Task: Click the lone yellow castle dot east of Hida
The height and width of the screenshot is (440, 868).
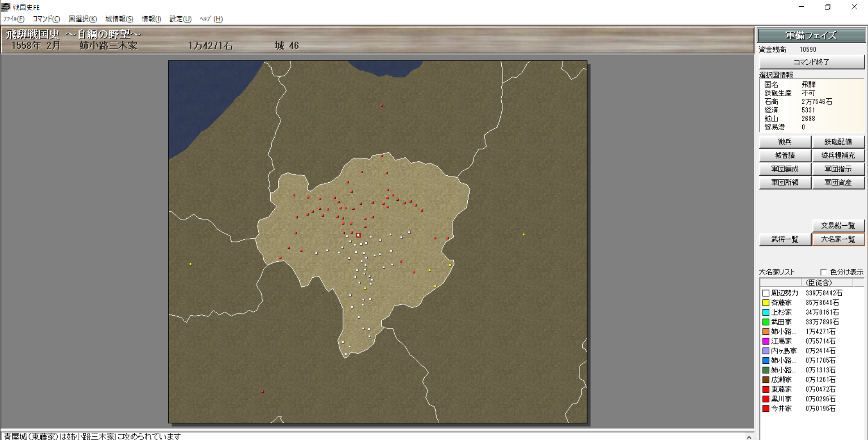Action: point(524,235)
